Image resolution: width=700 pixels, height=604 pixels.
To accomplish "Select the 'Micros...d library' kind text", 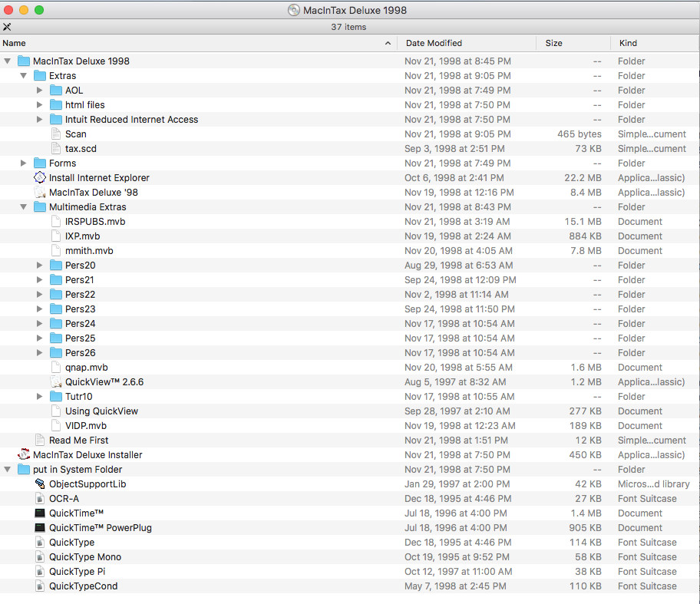I will [x=654, y=484].
